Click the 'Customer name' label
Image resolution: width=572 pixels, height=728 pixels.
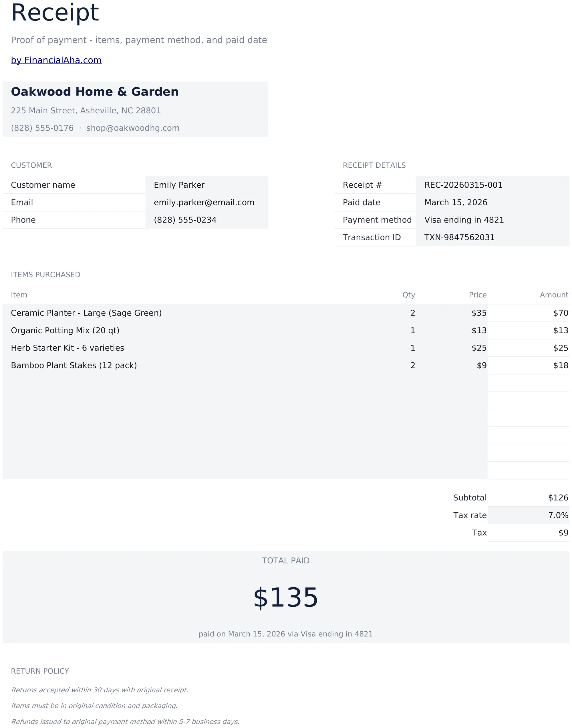[43, 185]
